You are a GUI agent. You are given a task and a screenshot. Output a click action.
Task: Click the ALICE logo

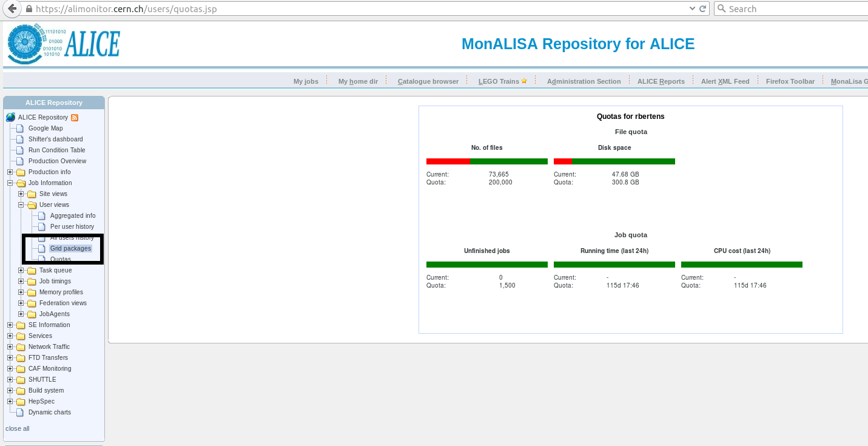pyautogui.click(x=64, y=43)
